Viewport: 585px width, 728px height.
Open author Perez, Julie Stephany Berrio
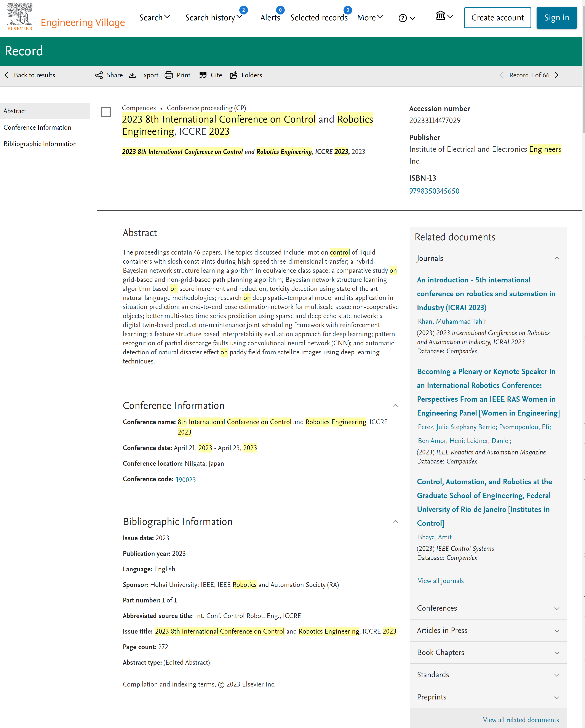click(x=457, y=427)
